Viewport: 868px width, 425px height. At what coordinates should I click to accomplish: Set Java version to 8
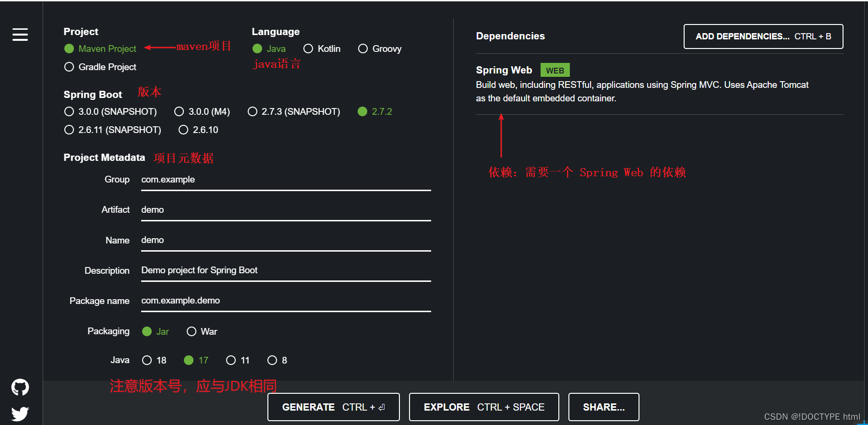tap(277, 360)
